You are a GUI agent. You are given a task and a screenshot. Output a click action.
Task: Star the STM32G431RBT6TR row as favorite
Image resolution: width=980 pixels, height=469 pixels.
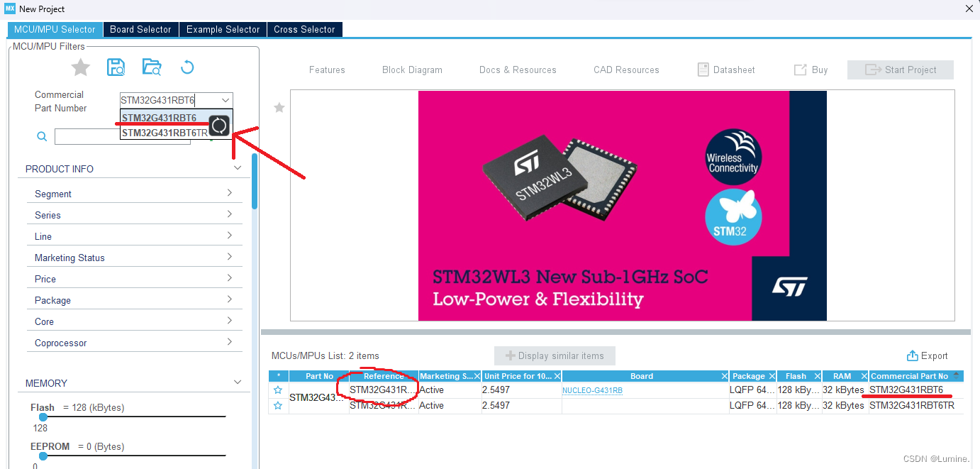pyautogui.click(x=278, y=406)
